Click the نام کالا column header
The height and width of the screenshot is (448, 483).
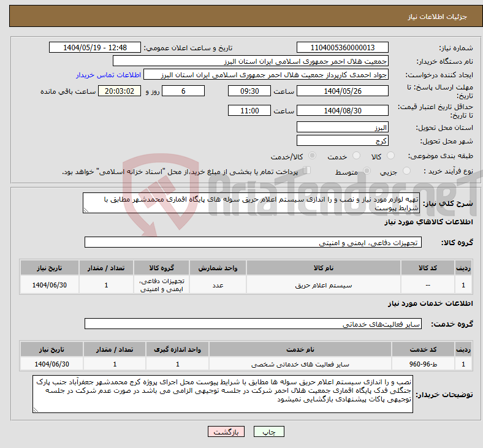324,268
